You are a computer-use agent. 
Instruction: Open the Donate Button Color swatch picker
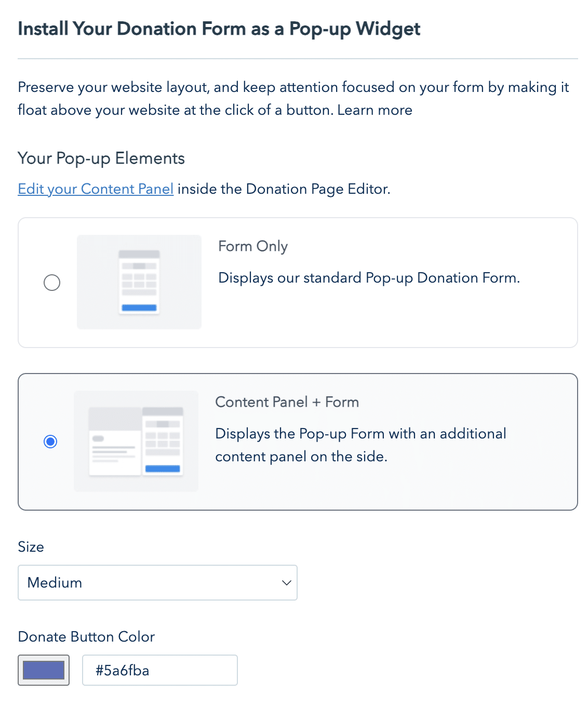coord(44,670)
